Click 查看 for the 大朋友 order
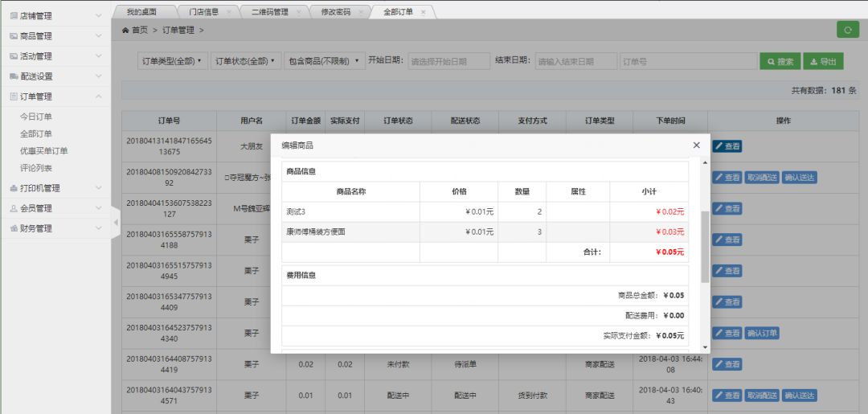Screen dimensions: 868x414 pos(727,146)
